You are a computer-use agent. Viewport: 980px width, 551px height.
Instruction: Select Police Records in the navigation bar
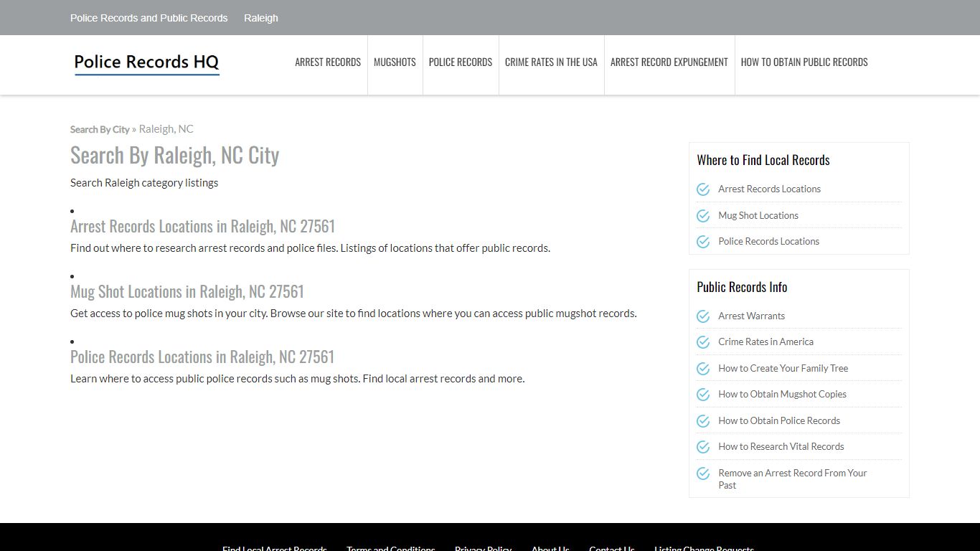461,62
